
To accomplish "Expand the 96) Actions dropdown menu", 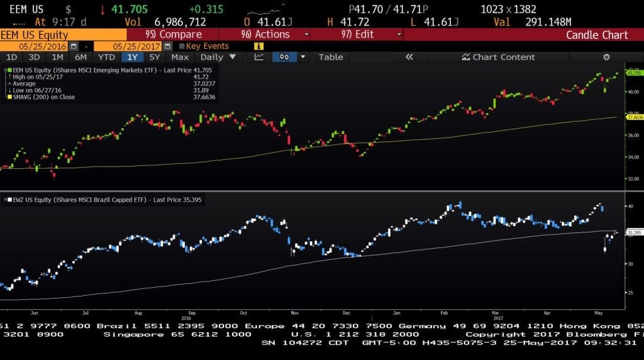I will coord(306,35).
